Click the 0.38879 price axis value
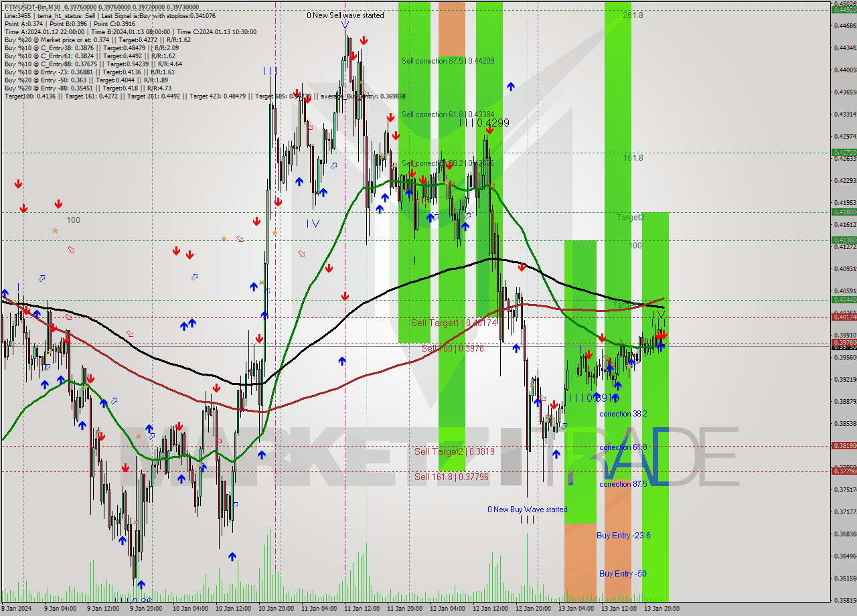The height and width of the screenshot is (616, 857). (x=844, y=401)
